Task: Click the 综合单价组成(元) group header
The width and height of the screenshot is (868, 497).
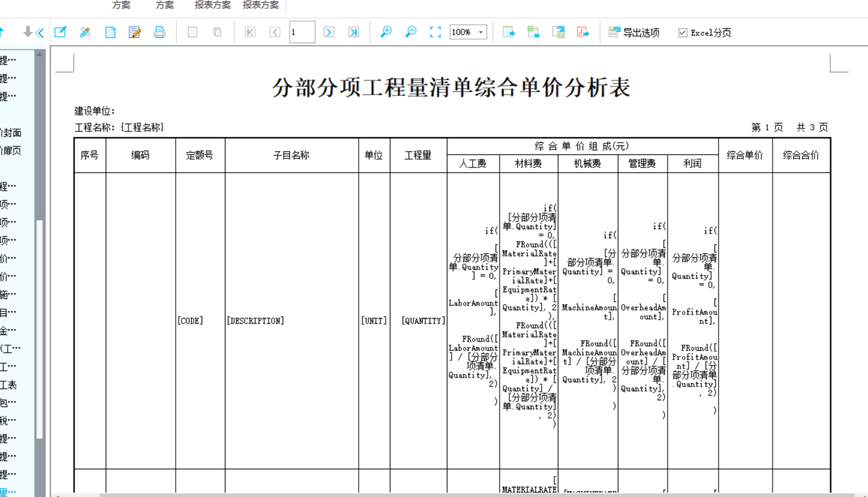Action: (582, 146)
